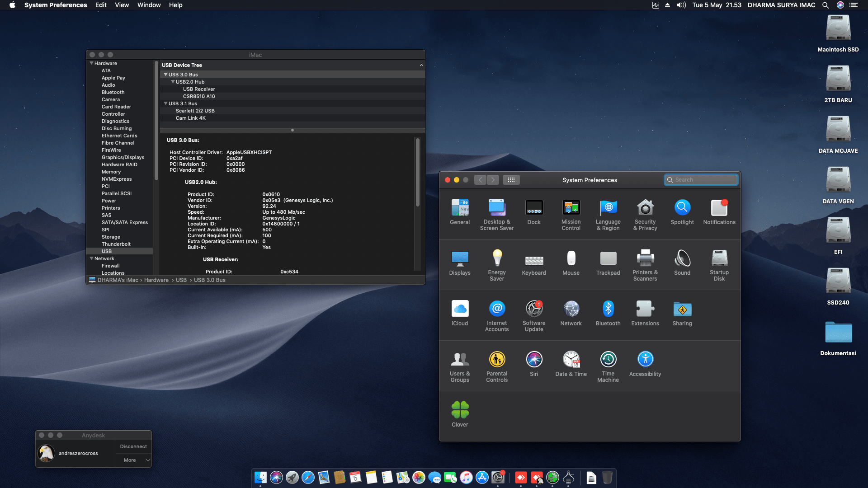This screenshot has height=488, width=868.
Task: Open the Dock preference pane
Action: pyautogui.click(x=534, y=211)
